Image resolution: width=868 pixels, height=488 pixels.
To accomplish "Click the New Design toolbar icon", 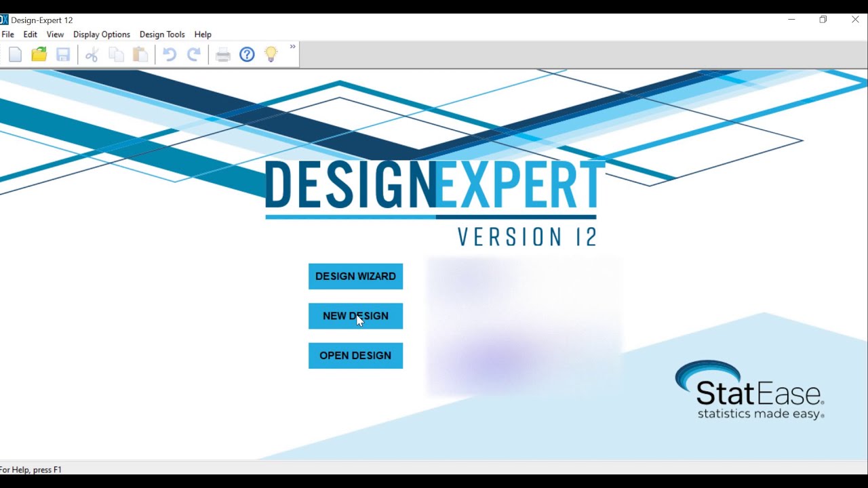I will point(15,55).
